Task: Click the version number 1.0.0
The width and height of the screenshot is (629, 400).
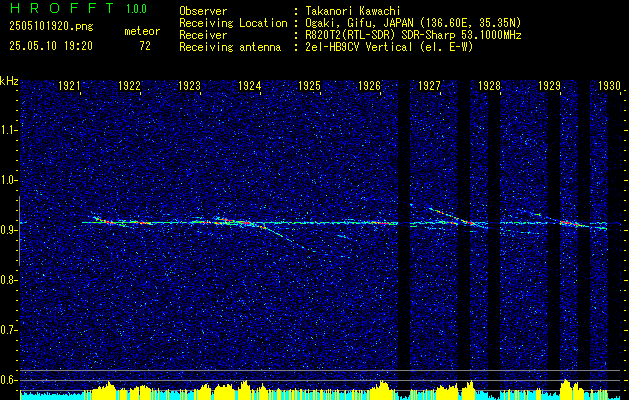Action: point(136,9)
